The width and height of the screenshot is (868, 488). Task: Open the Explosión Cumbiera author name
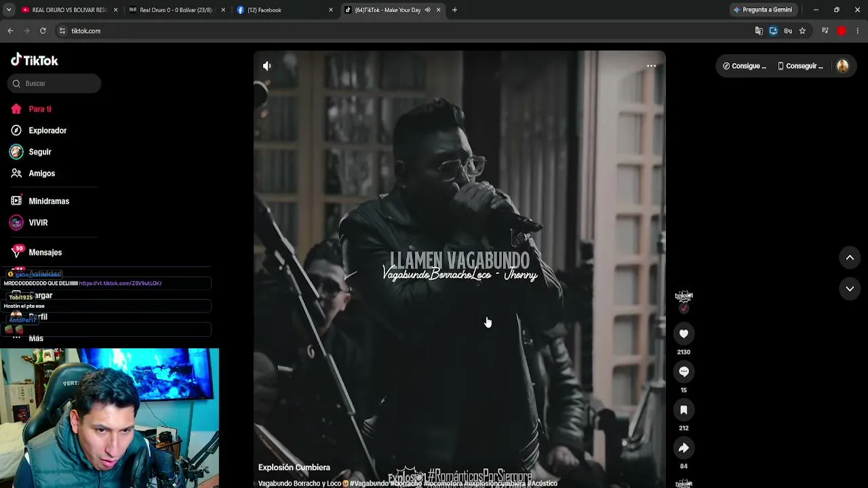[x=294, y=468]
